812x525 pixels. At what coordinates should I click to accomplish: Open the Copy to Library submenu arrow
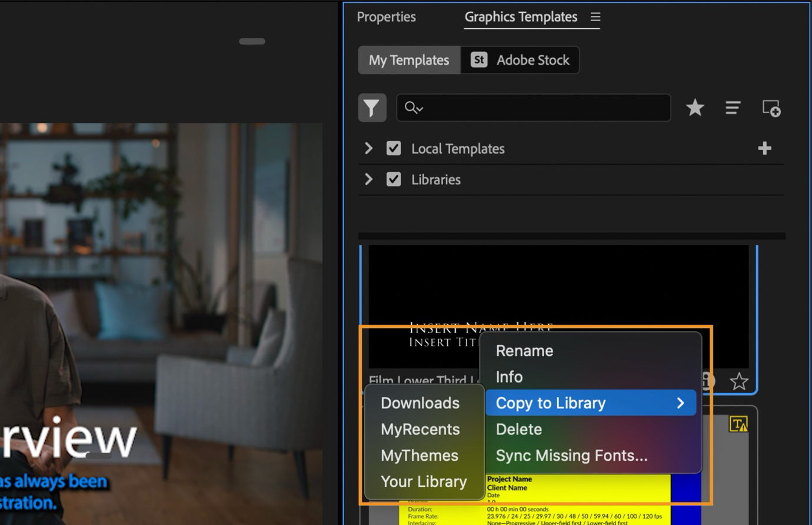tap(681, 403)
